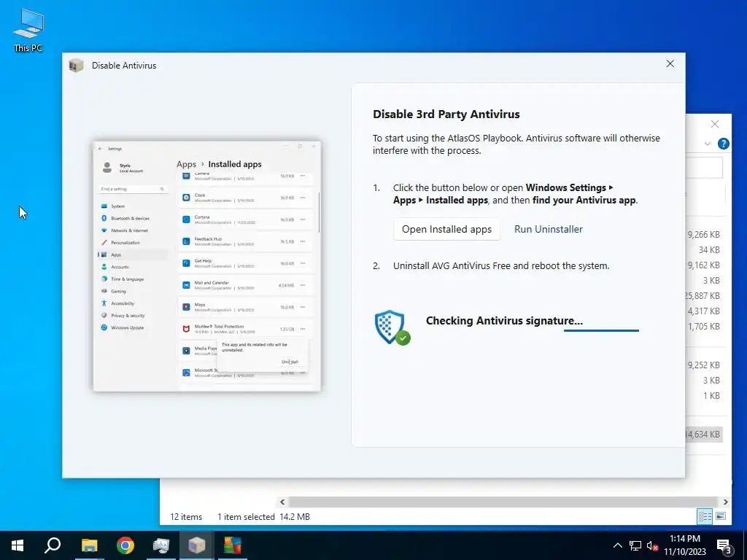Open the clock showing 1:14 PM
747x560 pixels.
pyautogui.click(x=685, y=545)
